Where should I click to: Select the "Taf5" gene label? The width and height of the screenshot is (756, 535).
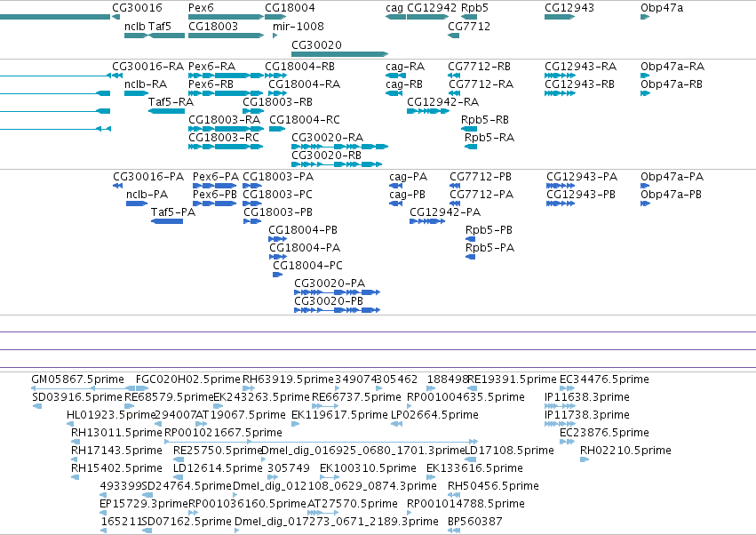(160, 27)
